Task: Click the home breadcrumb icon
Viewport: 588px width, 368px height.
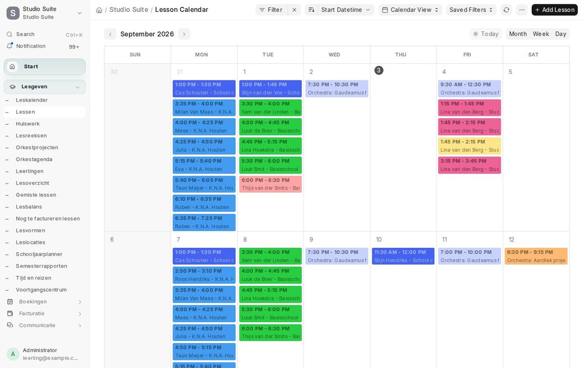Action: pyautogui.click(x=99, y=10)
